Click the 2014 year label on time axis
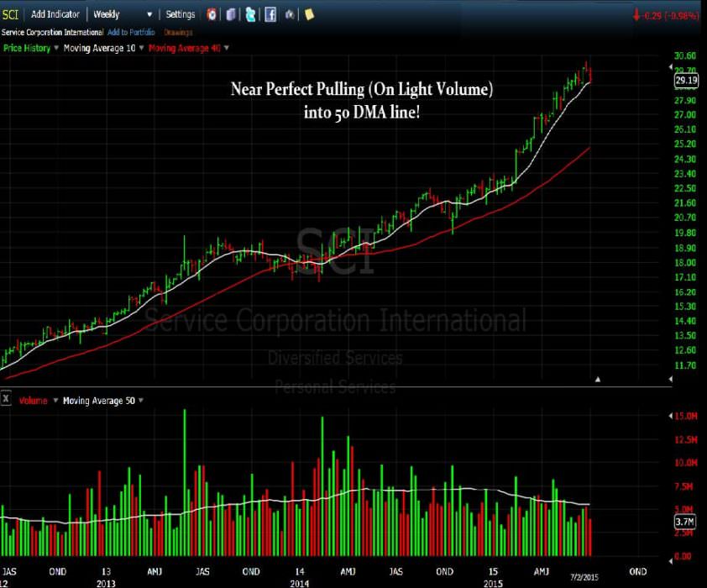The width and height of the screenshot is (707, 588). (x=300, y=584)
